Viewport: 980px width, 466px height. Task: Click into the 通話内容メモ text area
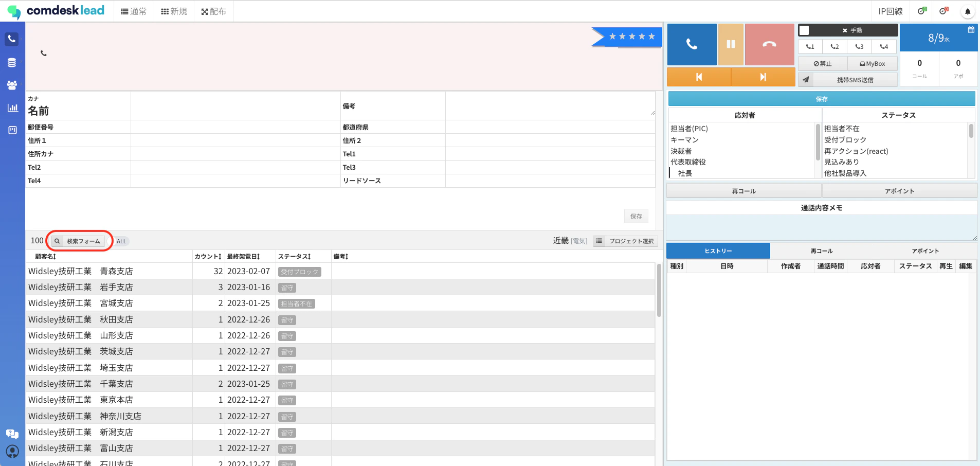(822, 227)
